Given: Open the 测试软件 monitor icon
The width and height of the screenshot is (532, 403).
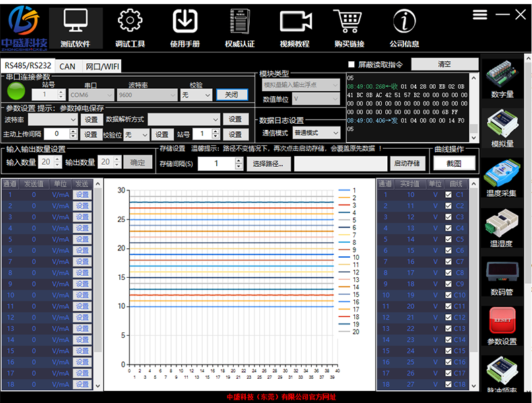Looking at the screenshot, I should tap(75, 22).
